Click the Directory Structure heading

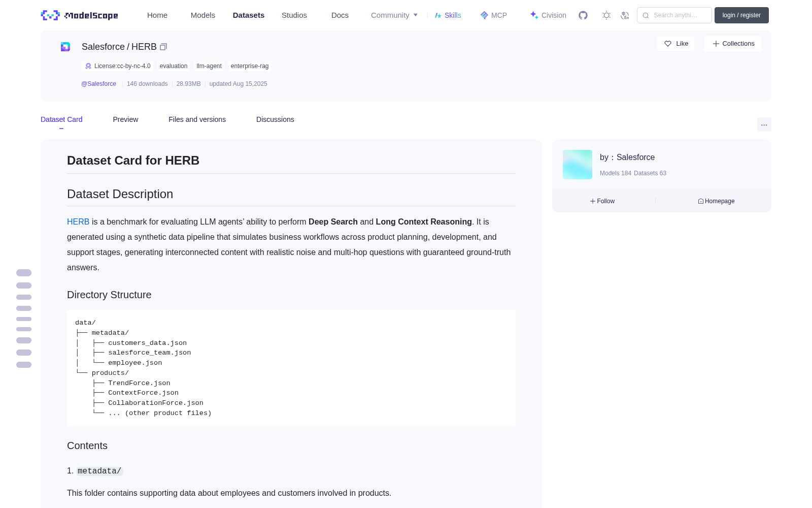(x=109, y=295)
